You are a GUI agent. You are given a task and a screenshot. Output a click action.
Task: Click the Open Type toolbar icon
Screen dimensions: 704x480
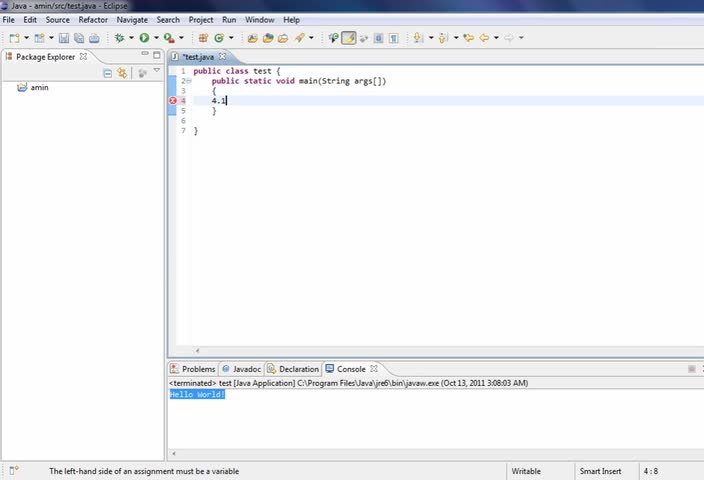point(252,38)
